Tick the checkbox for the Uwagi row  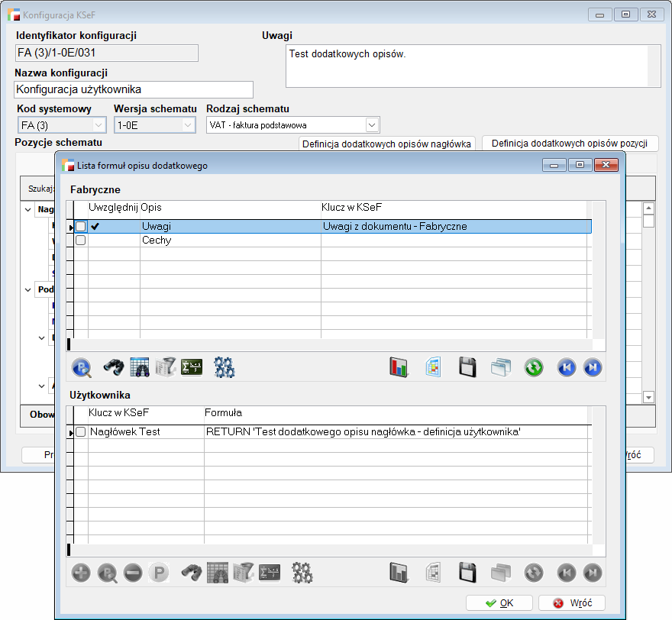pos(81,226)
